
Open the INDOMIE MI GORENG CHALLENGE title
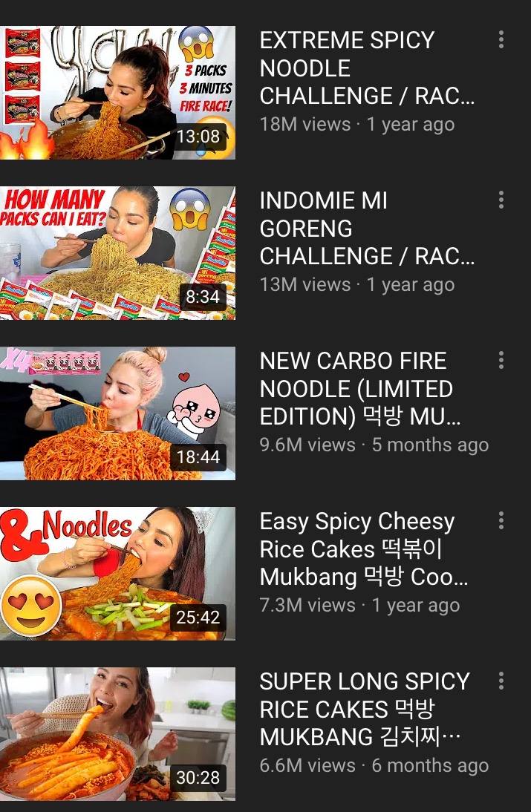pyautogui.click(x=367, y=229)
